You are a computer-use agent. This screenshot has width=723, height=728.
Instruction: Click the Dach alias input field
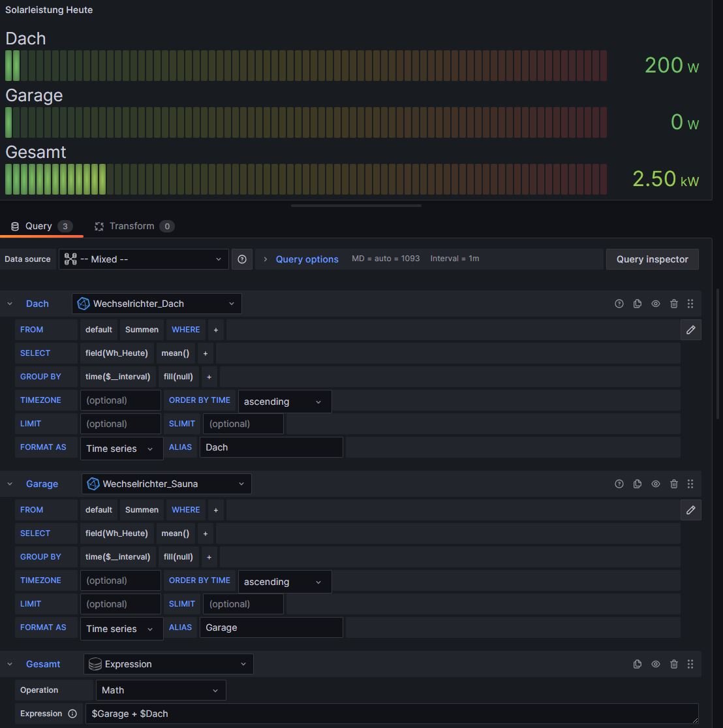pyautogui.click(x=271, y=447)
